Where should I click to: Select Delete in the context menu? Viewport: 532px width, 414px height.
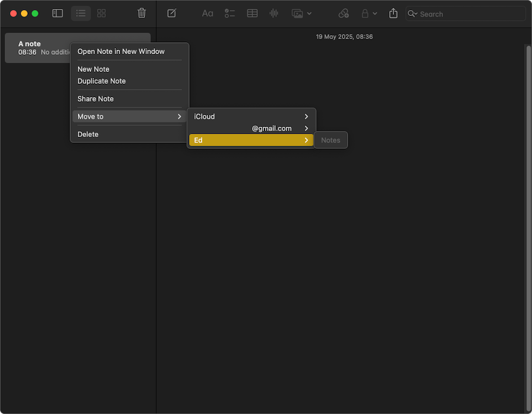tap(88, 134)
